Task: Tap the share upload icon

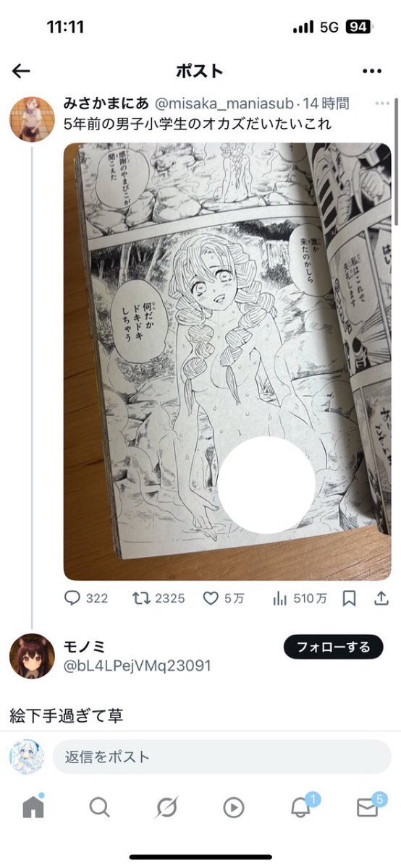Action: [x=381, y=598]
